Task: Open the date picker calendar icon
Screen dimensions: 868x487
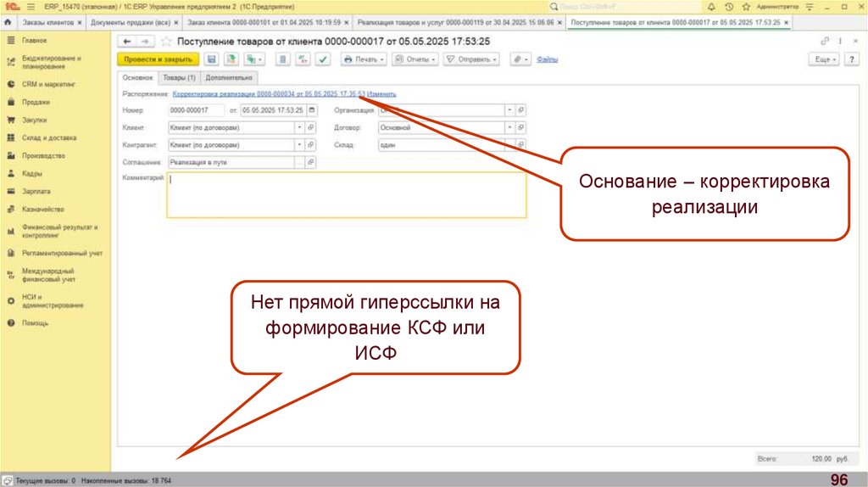Action: click(312, 110)
